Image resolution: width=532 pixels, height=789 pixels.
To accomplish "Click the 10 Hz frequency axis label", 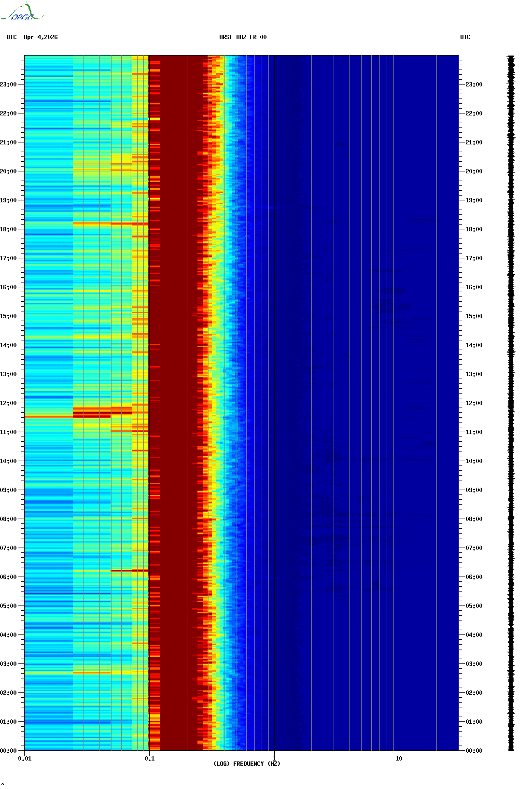I will 399,759.
